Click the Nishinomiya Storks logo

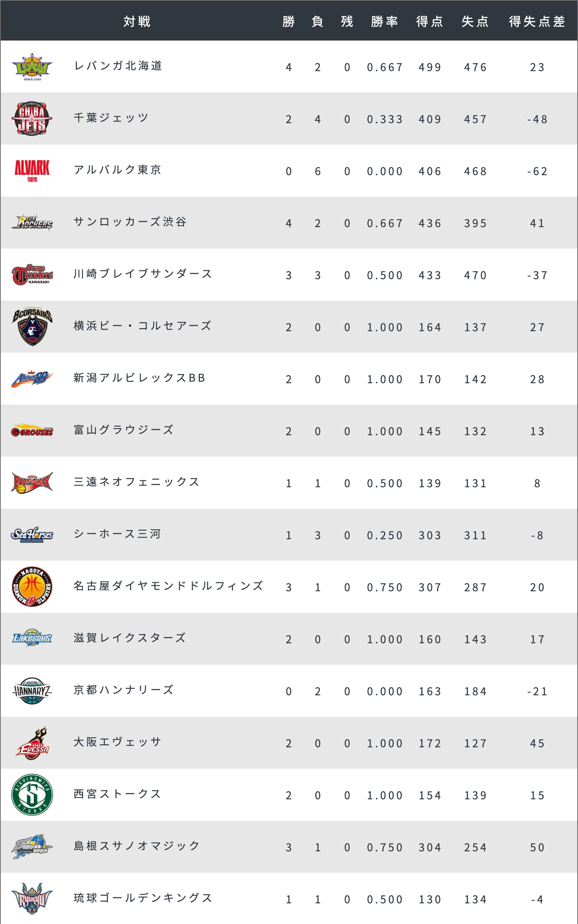tap(32, 794)
